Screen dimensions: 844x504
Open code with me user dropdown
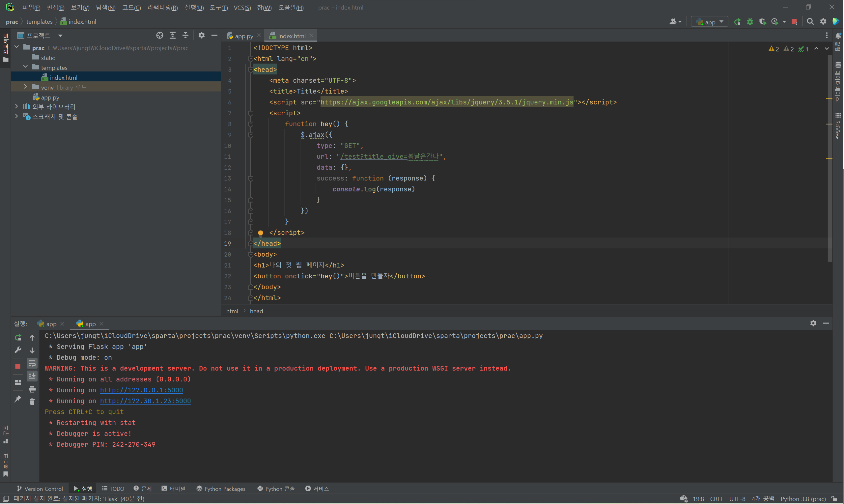point(675,22)
